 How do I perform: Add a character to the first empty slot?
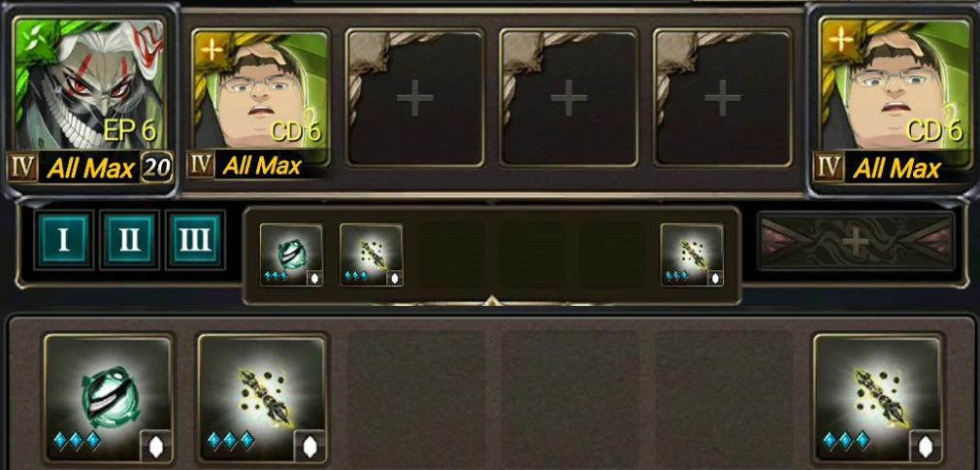[x=415, y=98]
